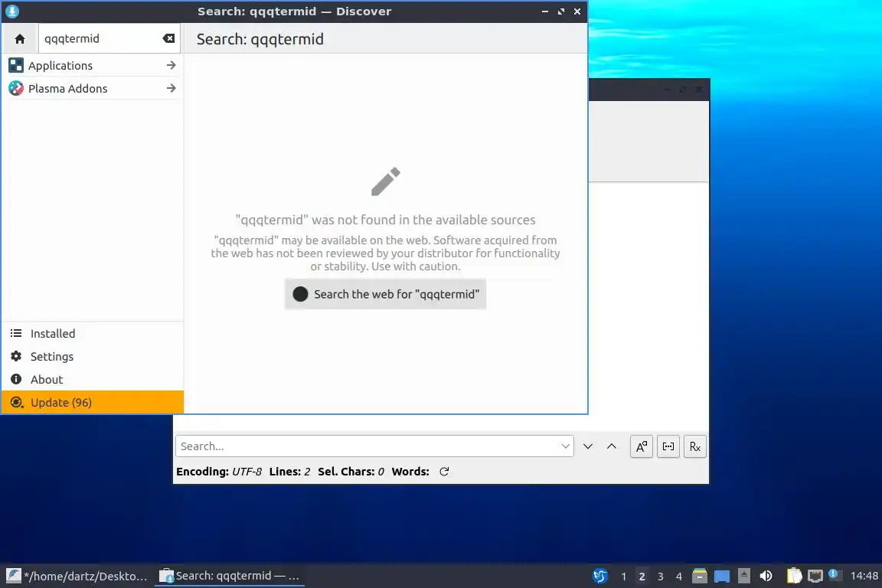
Task: Toggle regular expression search
Action: point(695,447)
